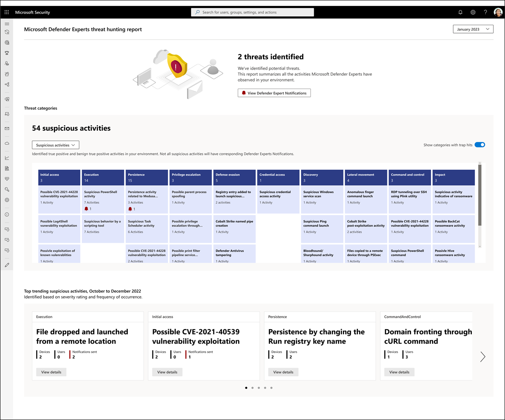505x420 pixels.
Task: View details for Domain fronting cURL card
Action: pos(399,372)
